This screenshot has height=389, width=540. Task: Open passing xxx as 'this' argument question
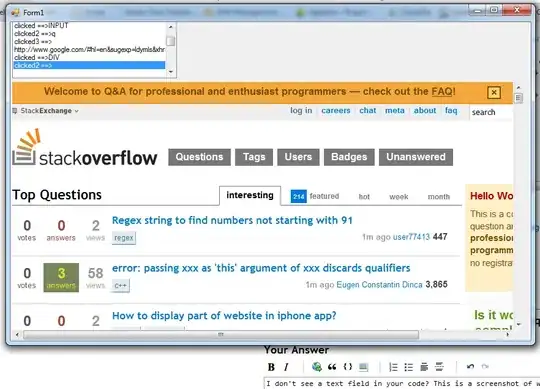coord(261,268)
